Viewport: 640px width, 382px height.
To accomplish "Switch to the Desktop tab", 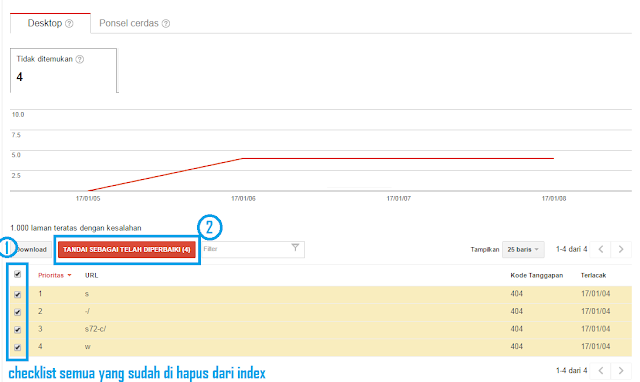I will point(50,23).
